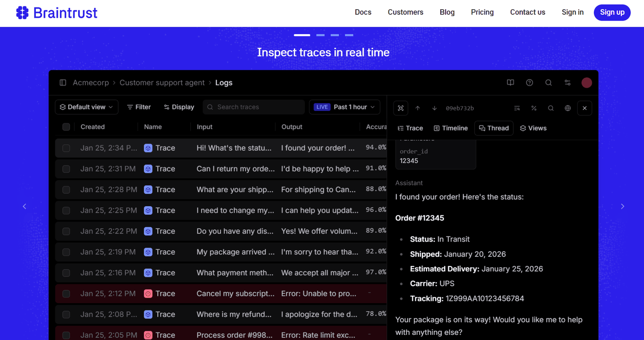The height and width of the screenshot is (340, 644).
Task: Go to previous trace with up arrow
Action: tap(418, 108)
